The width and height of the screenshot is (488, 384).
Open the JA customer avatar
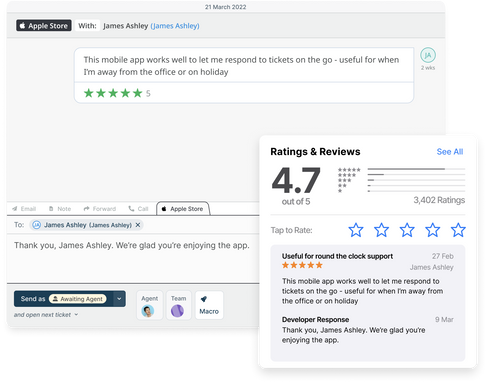point(428,55)
